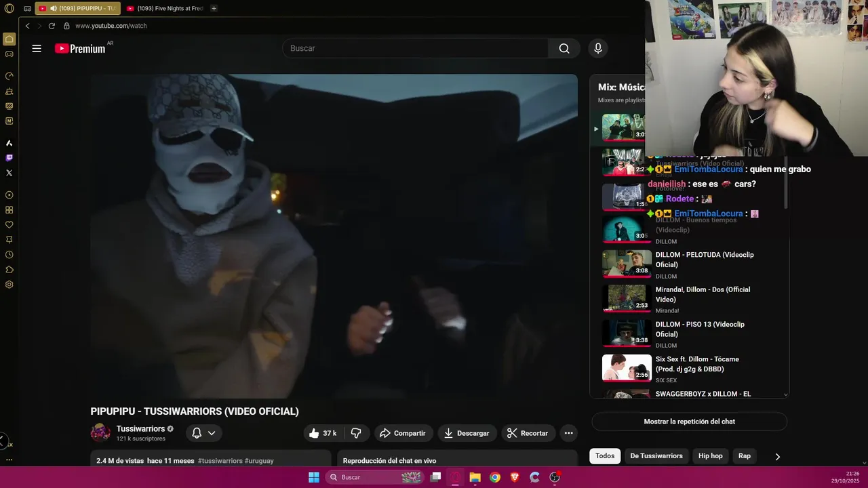Open the Opera GX main menu logo
868x488 pixels.
(x=9, y=8)
